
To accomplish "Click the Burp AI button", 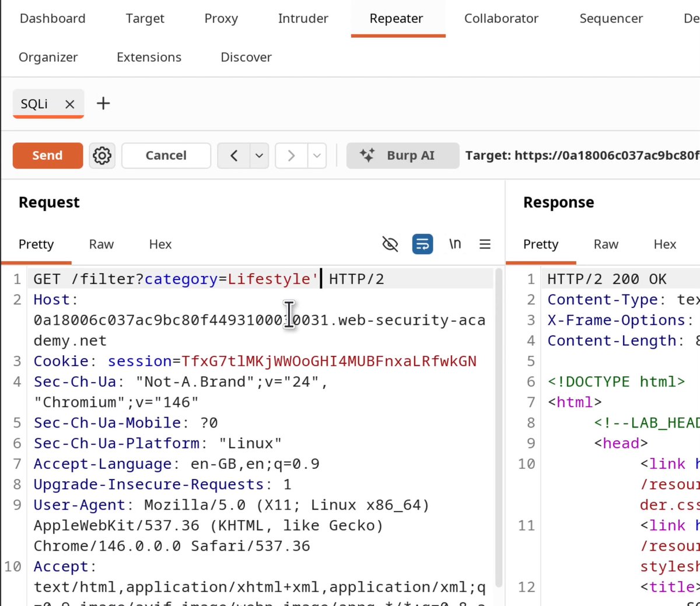I will (x=402, y=156).
